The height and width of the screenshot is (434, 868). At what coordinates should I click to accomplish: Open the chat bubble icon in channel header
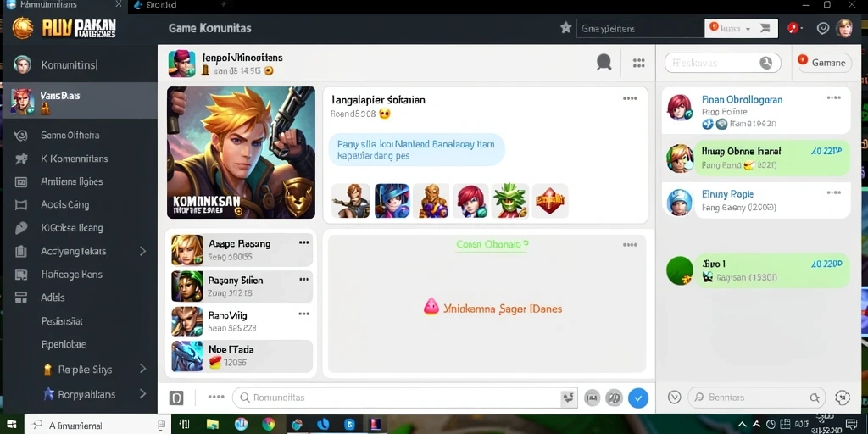(x=604, y=62)
